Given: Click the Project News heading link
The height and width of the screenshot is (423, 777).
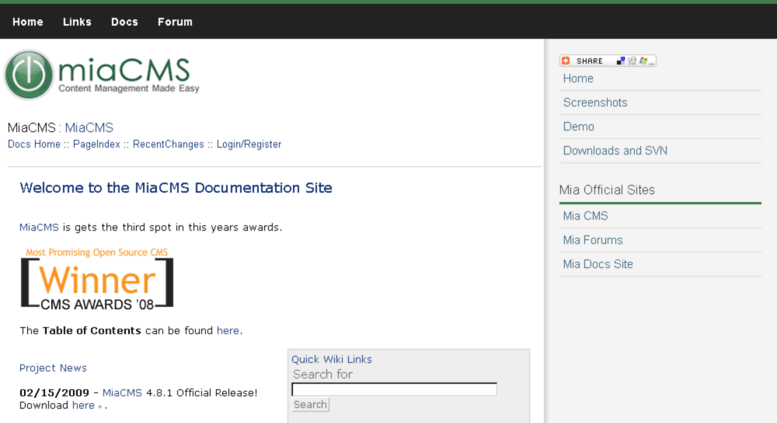Looking at the screenshot, I should pos(53,368).
